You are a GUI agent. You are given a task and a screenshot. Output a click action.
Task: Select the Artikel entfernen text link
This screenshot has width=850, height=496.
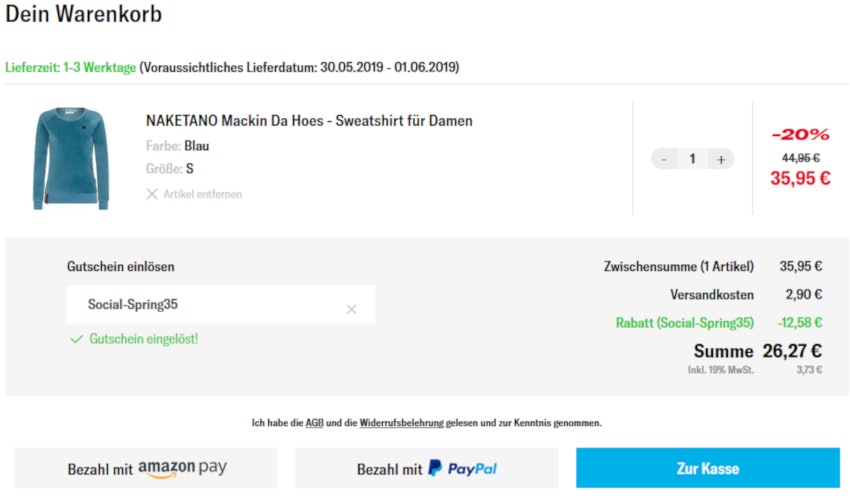pyautogui.click(x=202, y=194)
